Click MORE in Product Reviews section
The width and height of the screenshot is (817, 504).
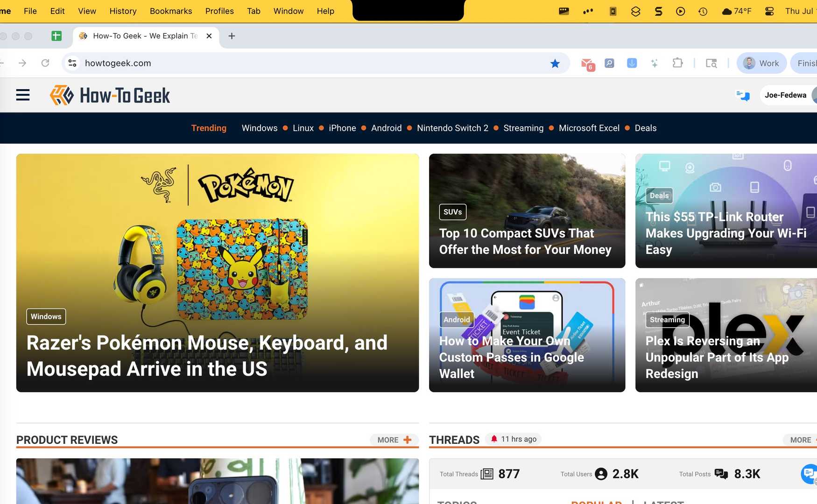click(394, 440)
